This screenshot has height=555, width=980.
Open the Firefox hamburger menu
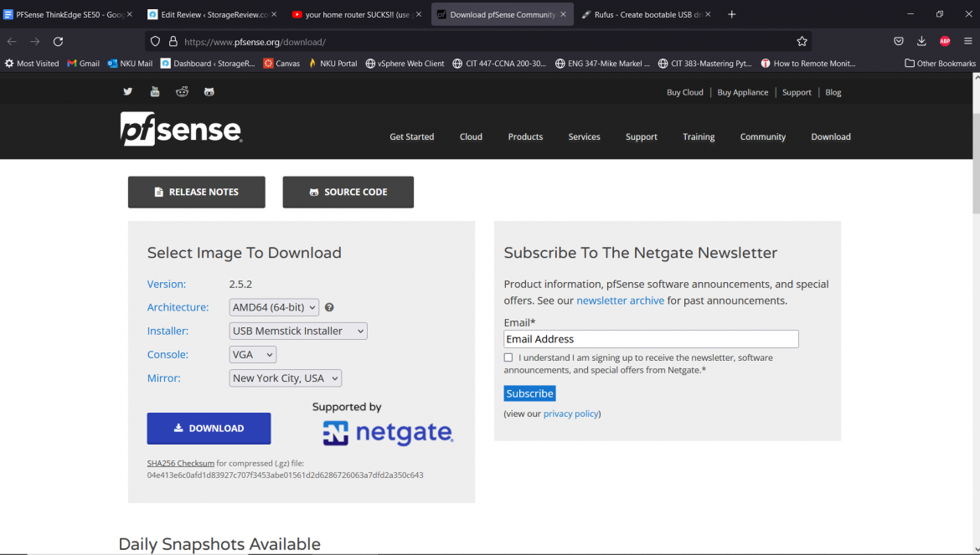(x=968, y=41)
